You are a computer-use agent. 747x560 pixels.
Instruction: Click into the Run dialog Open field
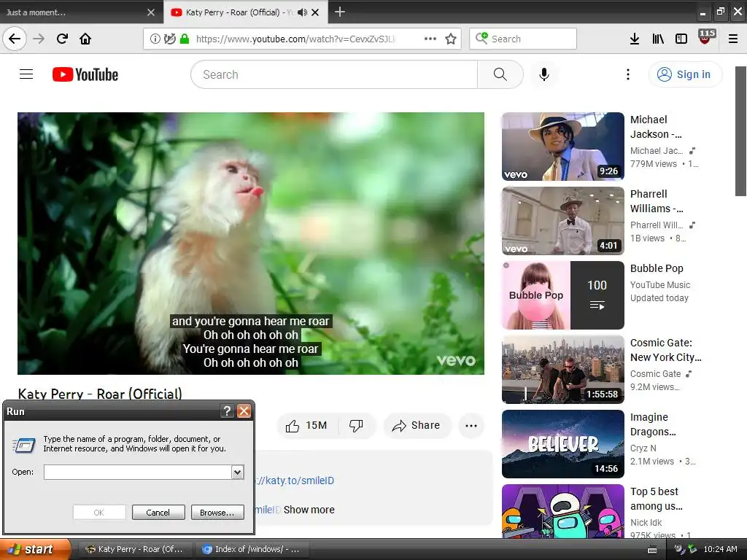pos(138,472)
